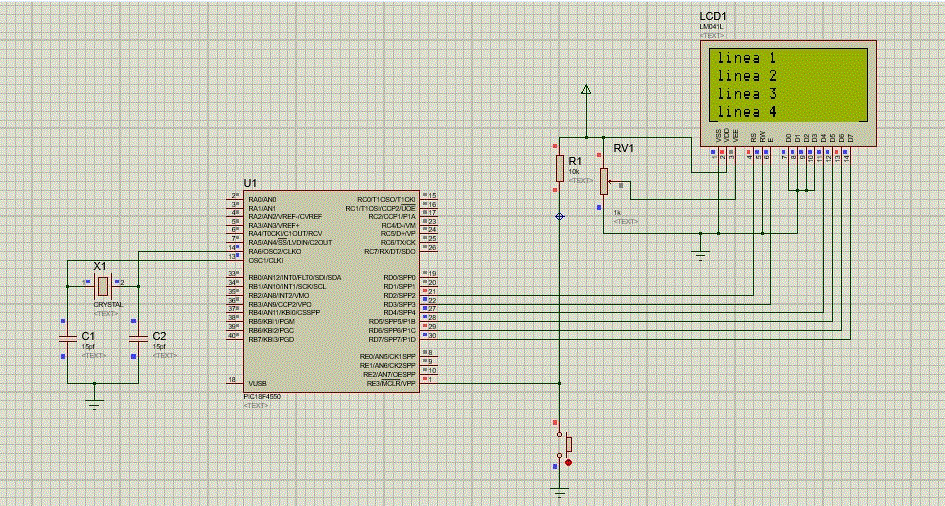Viewport: 945px width, 506px height.
Task: Click the RD7/SPP7/P1D pin label
Action: click(392, 339)
